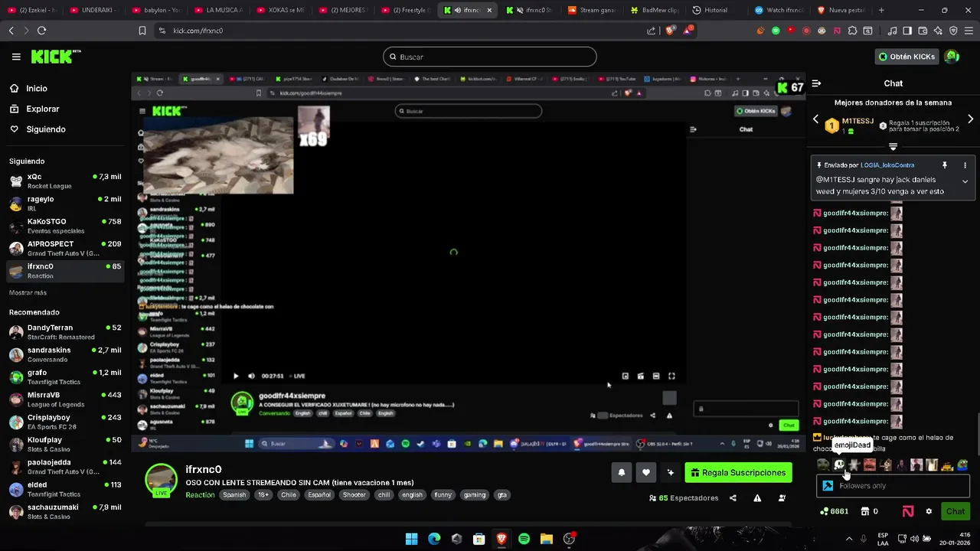Click the Chile tag chip
Viewport: 980px width, 551px height.
pos(288,495)
